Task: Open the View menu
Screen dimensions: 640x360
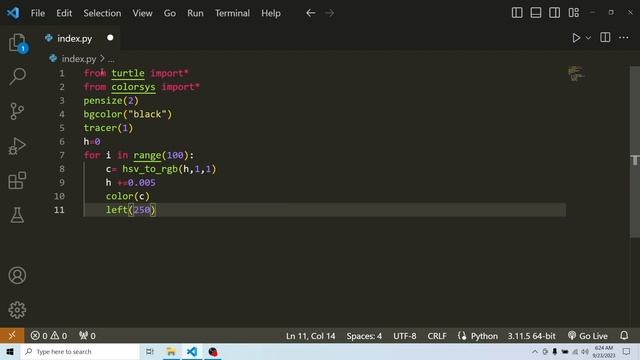Action: click(142, 13)
